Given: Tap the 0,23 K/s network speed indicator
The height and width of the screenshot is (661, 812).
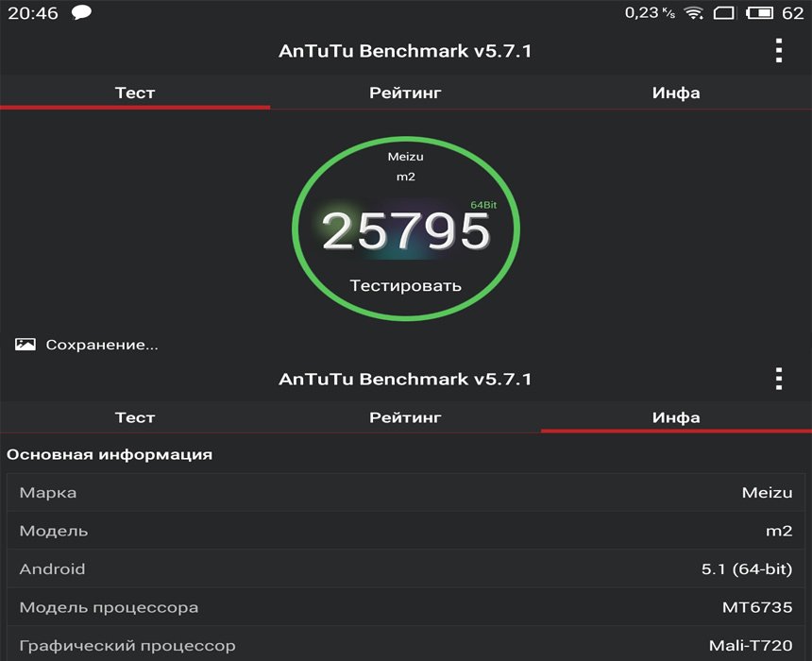Looking at the screenshot, I should pos(650,12).
